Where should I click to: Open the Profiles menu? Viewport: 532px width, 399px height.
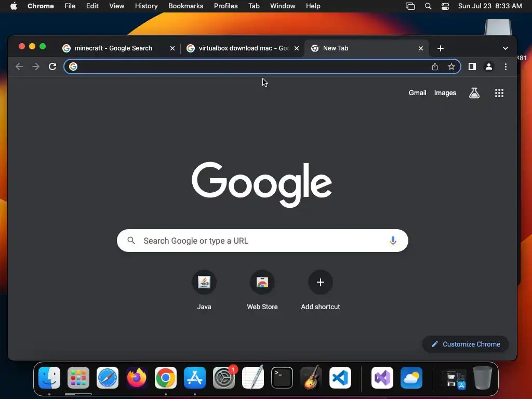(x=225, y=6)
